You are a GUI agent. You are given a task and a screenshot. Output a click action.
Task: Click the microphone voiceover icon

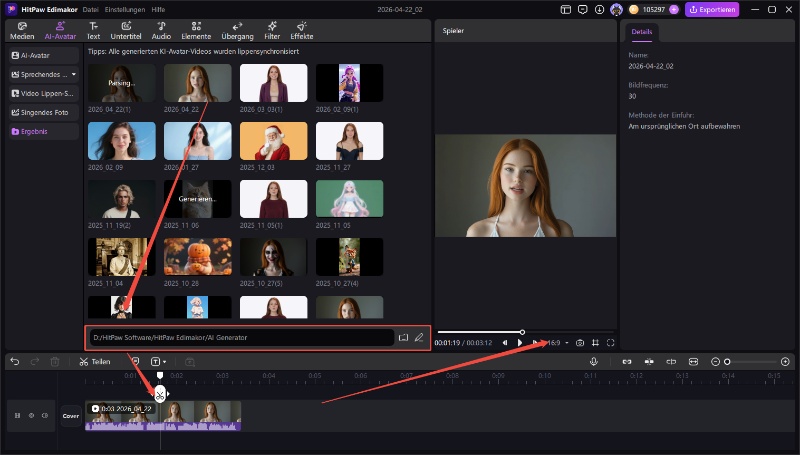click(x=594, y=362)
